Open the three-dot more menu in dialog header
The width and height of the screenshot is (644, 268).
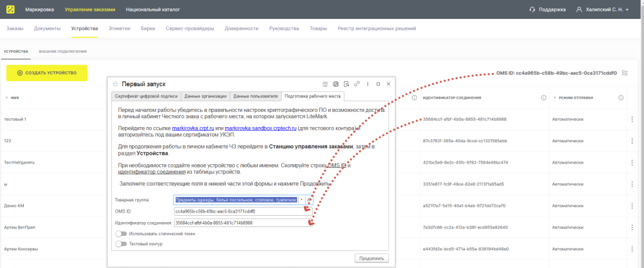[x=367, y=84]
